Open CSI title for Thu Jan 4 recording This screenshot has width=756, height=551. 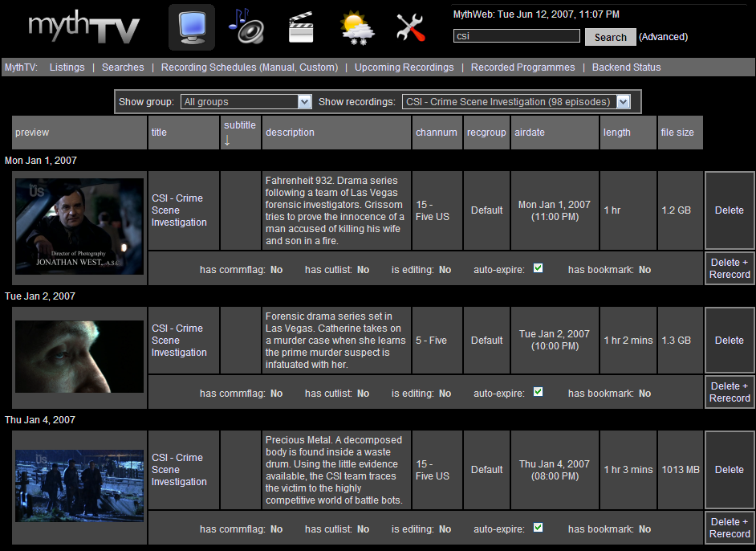click(x=179, y=469)
